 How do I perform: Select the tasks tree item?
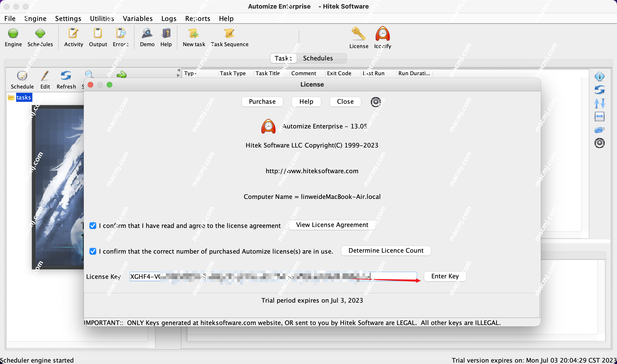(24, 97)
